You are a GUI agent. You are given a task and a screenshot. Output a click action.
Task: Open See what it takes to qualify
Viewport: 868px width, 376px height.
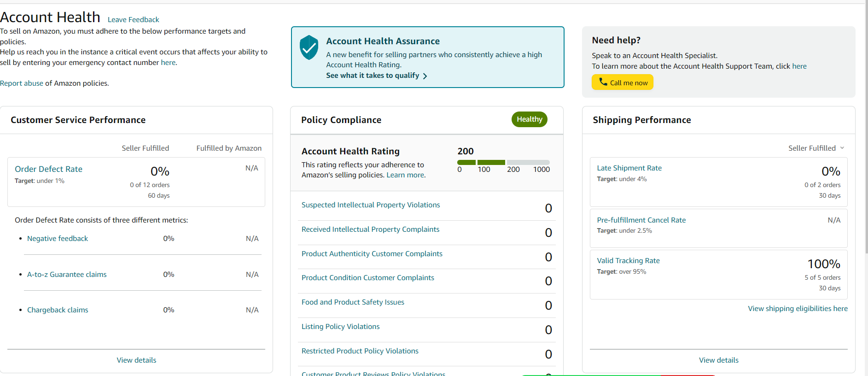click(377, 76)
